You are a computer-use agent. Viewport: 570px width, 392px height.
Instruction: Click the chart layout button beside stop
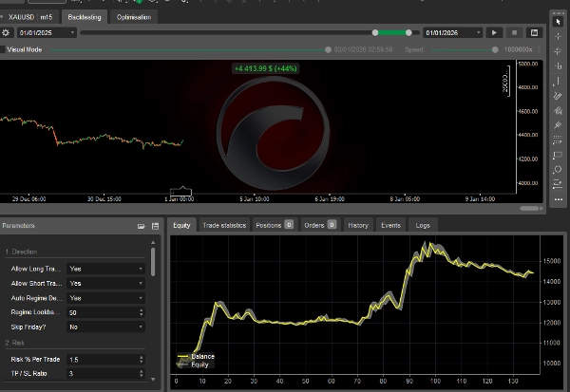[x=534, y=32]
